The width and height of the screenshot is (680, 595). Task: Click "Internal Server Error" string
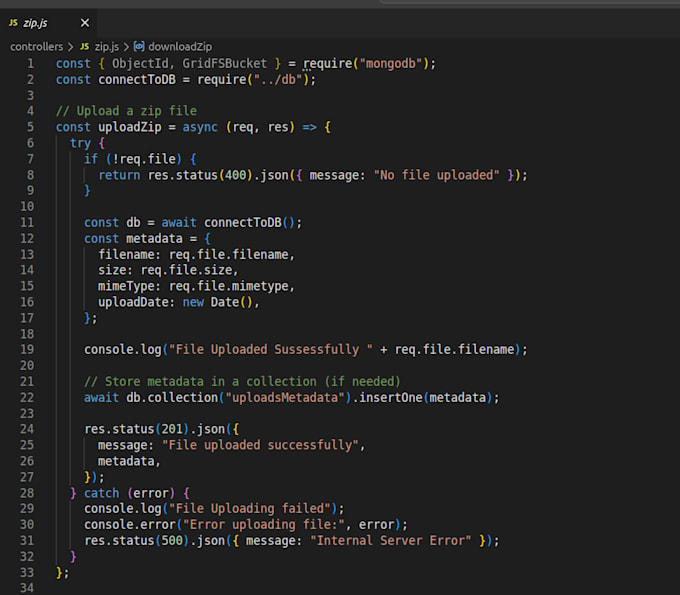tap(390, 541)
